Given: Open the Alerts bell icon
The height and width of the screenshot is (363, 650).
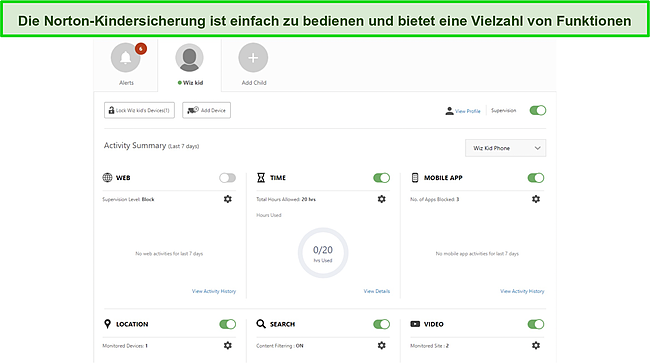Looking at the screenshot, I should click(125, 58).
